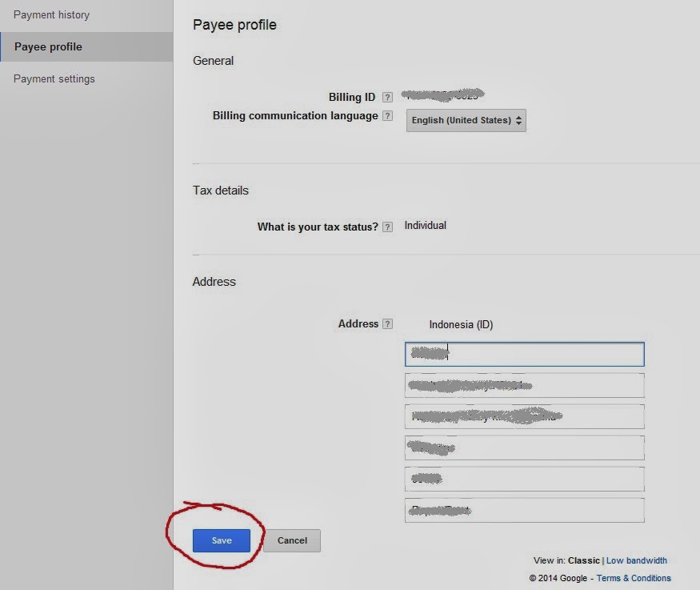Click the tax status help question mark

point(386,227)
